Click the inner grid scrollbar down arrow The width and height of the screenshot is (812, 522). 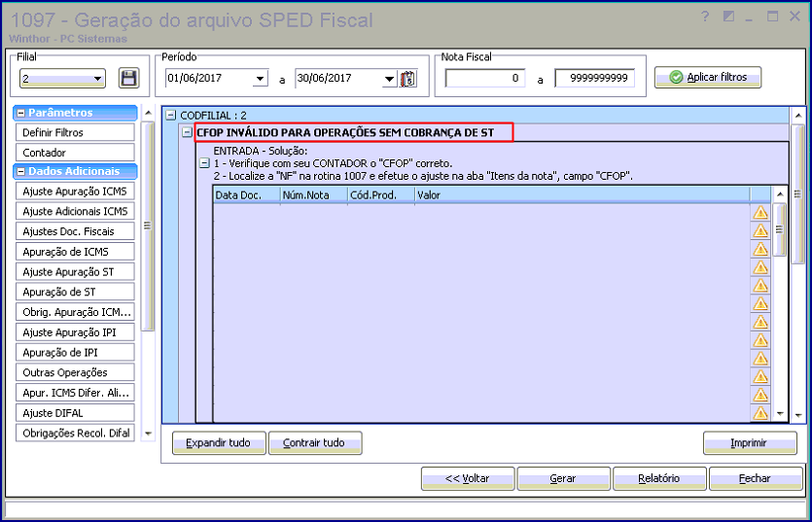(780, 414)
